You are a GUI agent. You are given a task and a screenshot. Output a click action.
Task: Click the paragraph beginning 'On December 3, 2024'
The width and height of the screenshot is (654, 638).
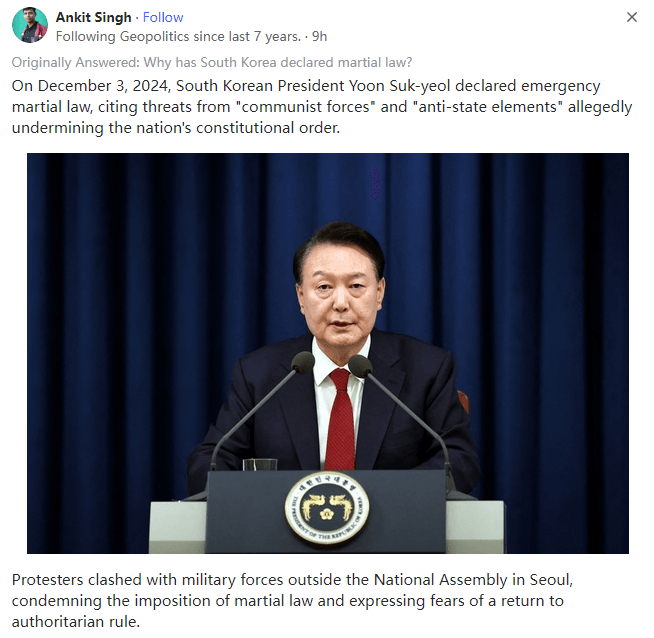coord(322,107)
